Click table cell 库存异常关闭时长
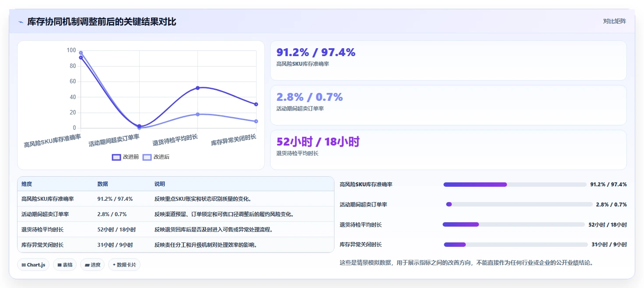The width and height of the screenshot is (644, 288). coord(42,245)
